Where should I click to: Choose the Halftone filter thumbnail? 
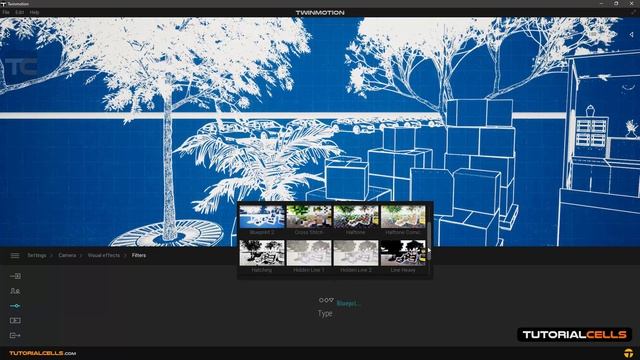[356, 217]
